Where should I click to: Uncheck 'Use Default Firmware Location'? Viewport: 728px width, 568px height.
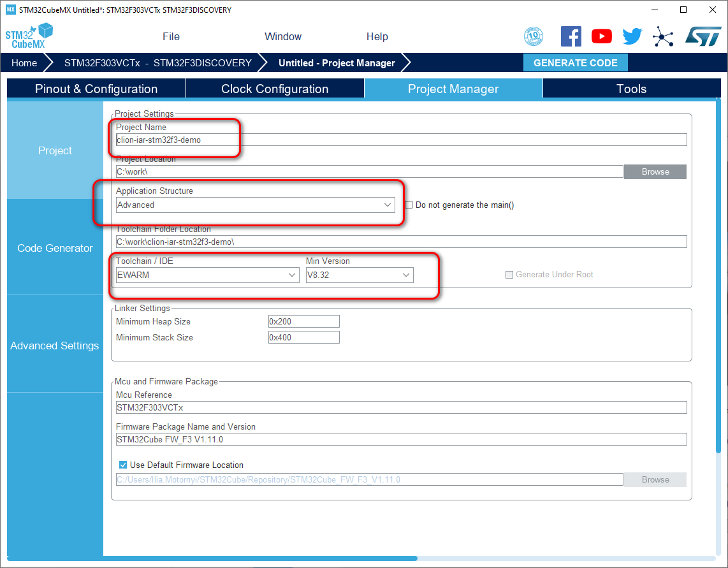(123, 465)
